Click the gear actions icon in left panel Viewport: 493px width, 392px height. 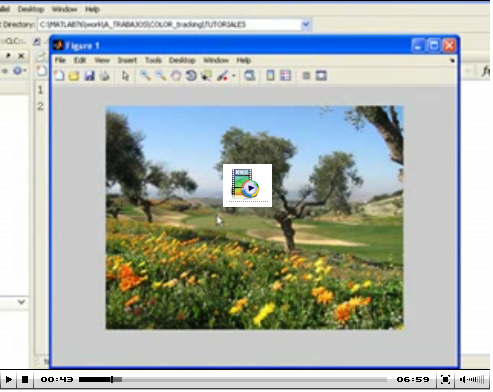(x=18, y=71)
